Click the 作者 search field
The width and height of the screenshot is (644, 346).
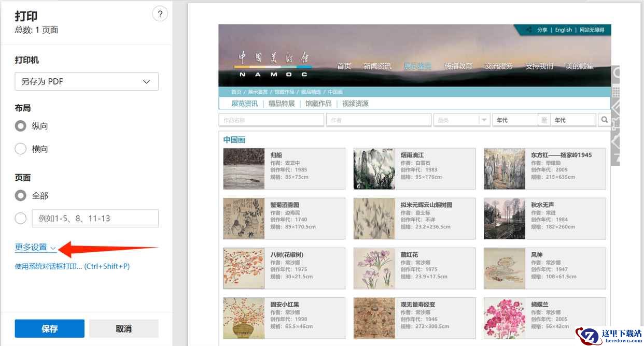click(x=379, y=120)
